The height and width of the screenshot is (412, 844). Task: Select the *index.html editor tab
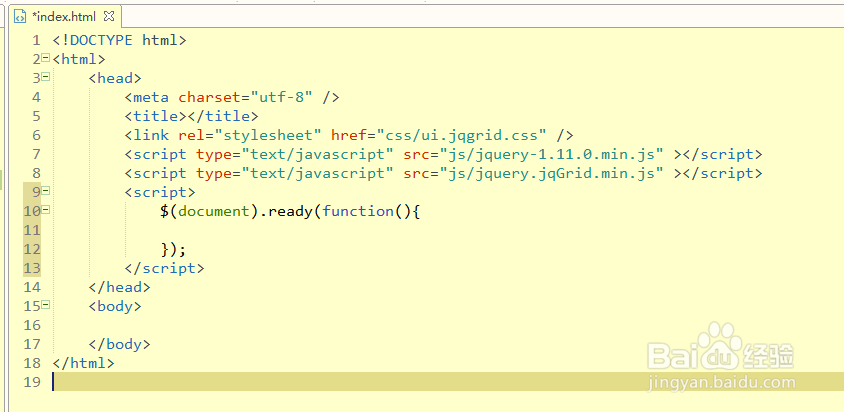[65, 17]
